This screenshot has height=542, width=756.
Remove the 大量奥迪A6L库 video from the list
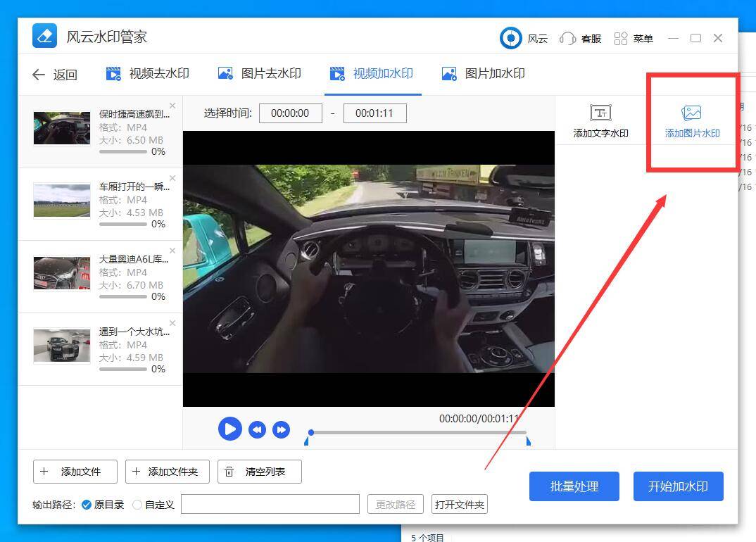click(x=172, y=251)
